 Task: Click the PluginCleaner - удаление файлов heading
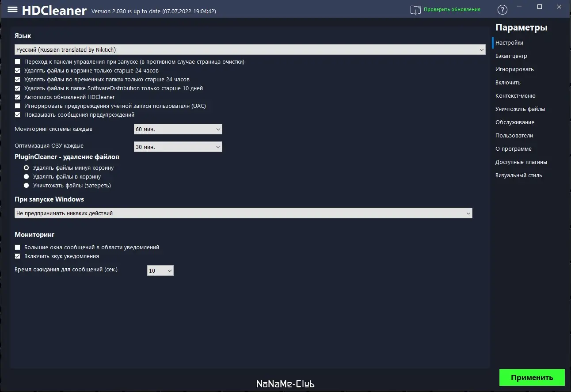coord(67,157)
